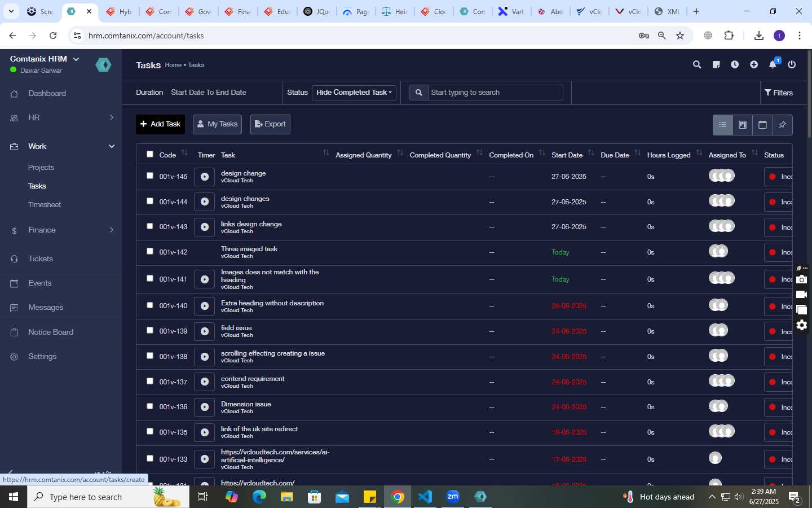The image size is (812, 508).
Task: Open status dropdown for task 001v-145
Action: (778, 177)
